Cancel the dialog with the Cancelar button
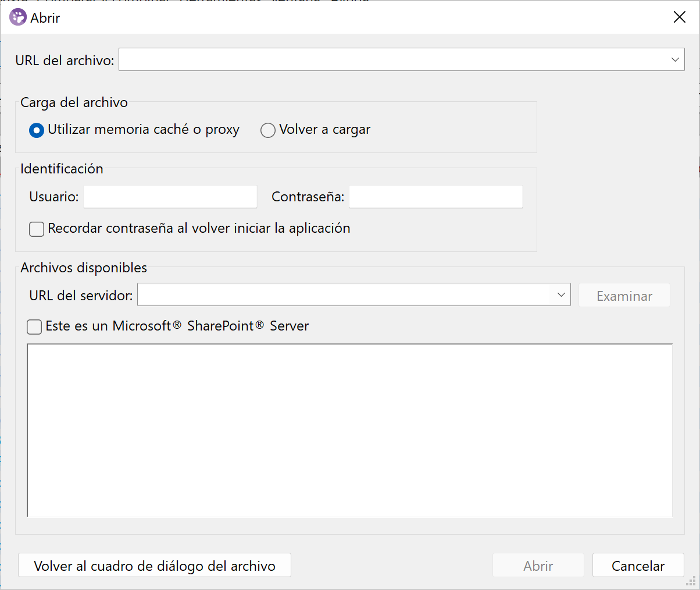 (x=638, y=566)
